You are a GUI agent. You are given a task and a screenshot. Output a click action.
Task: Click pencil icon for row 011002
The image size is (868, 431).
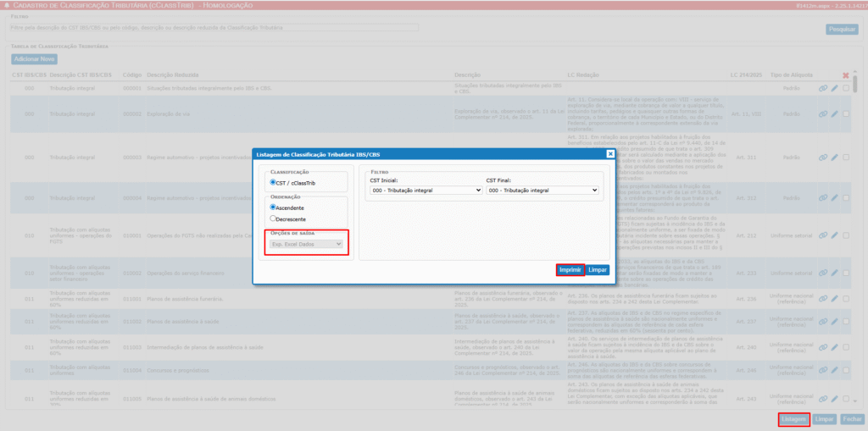(x=834, y=322)
